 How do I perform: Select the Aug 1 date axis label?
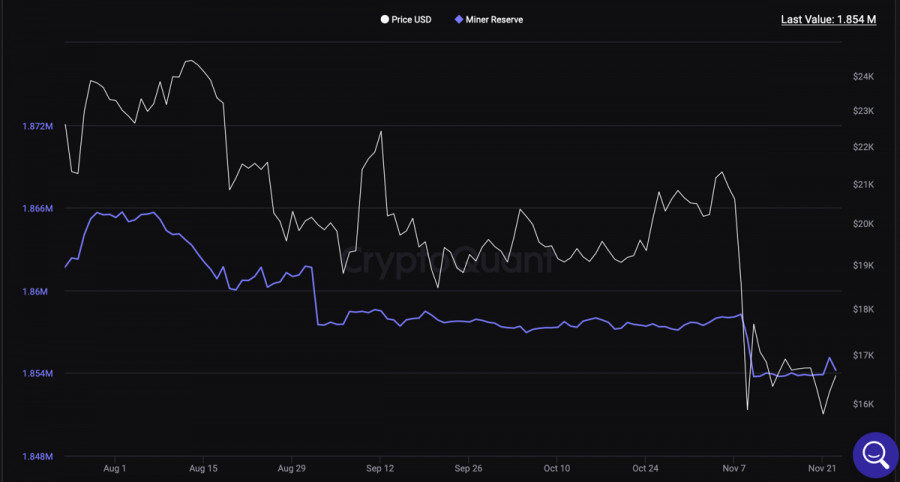[115, 468]
